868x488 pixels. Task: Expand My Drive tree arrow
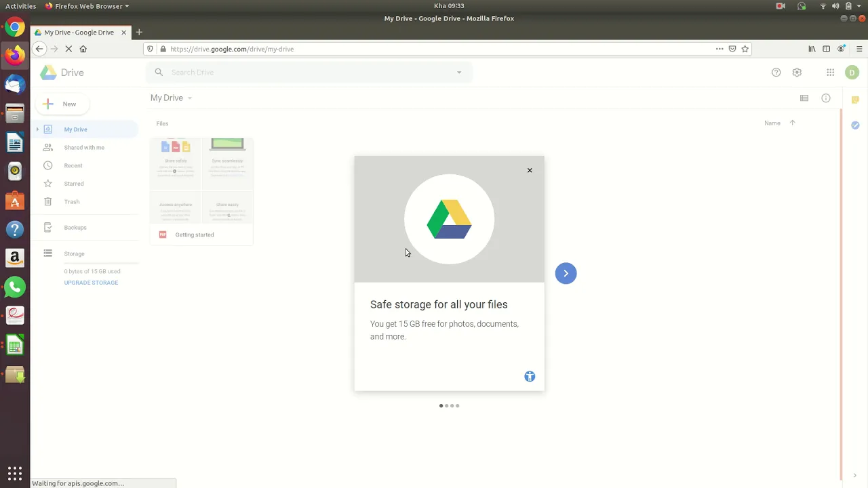coord(38,129)
